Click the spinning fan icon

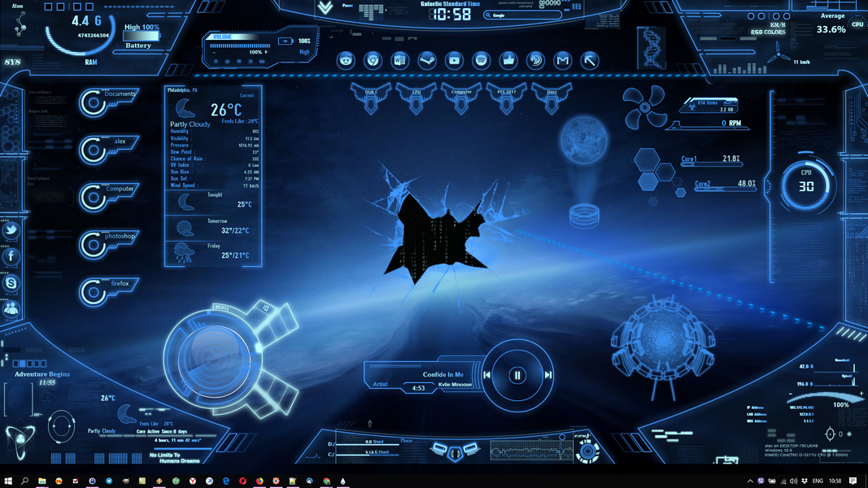coord(644,107)
